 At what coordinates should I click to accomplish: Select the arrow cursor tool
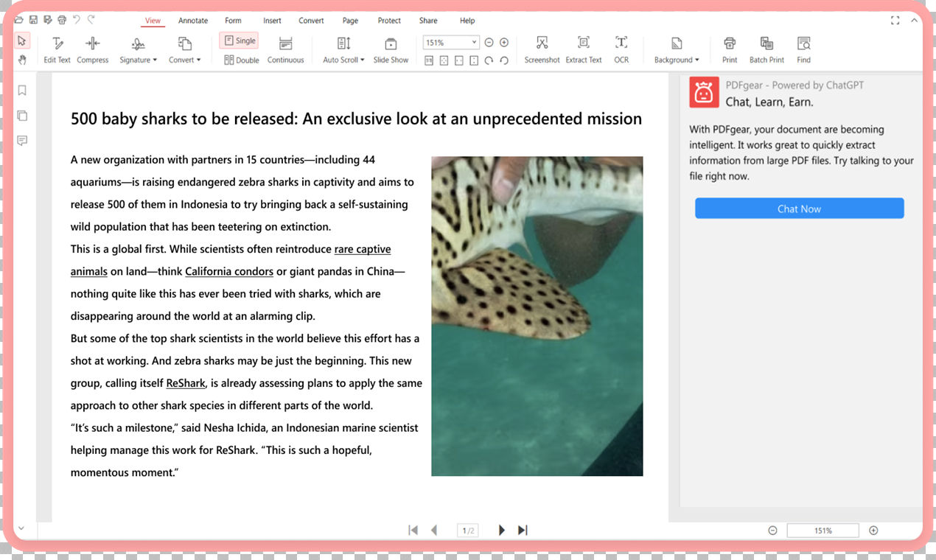[x=22, y=41]
